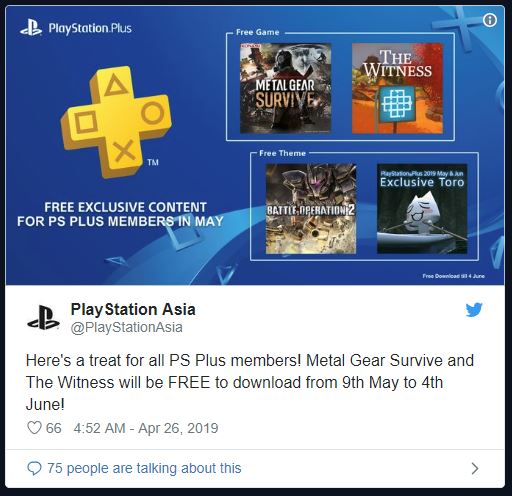Like the tweet with the heart icon
The width and height of the screenshot is (512, 496).
tap(34, 428)
